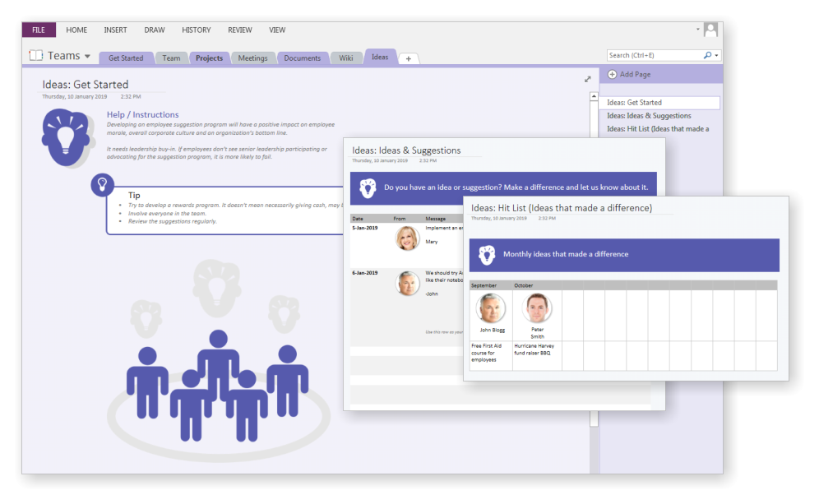Click the Hit List page title
Viewport: 819px width, 504px height.
[x=562, y=208]
